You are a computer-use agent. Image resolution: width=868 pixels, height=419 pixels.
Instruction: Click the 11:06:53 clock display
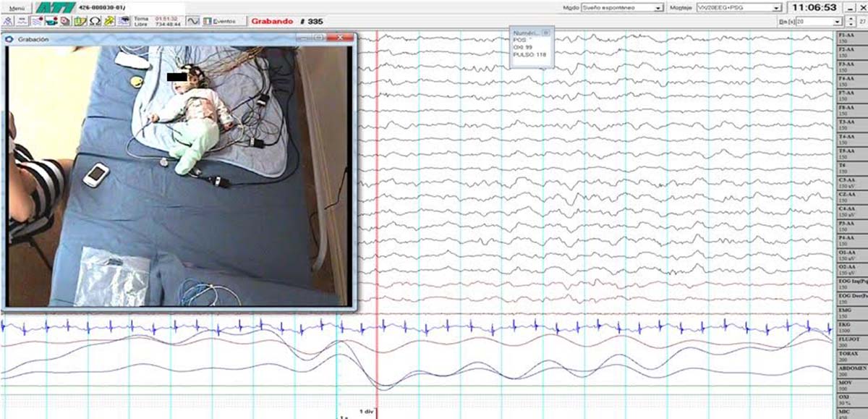coord(814,7)
